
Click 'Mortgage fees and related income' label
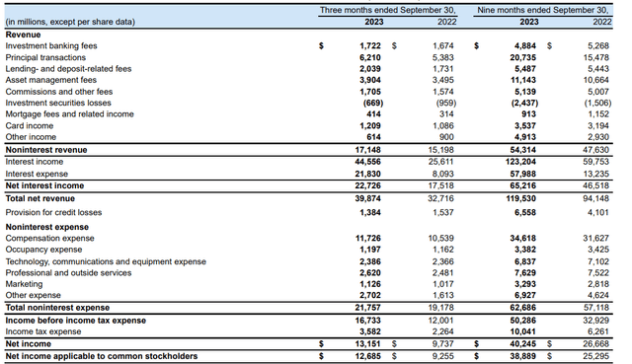(x=69, y=114)
